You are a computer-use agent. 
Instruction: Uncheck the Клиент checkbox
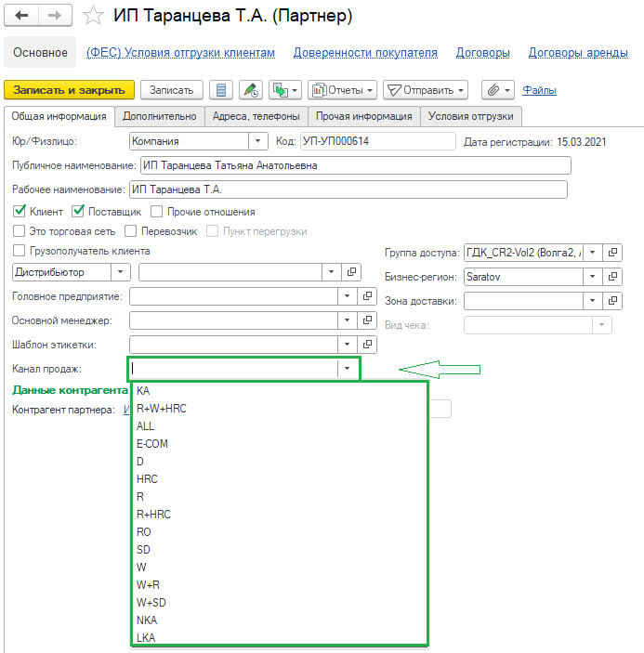[x=20, y=212]
